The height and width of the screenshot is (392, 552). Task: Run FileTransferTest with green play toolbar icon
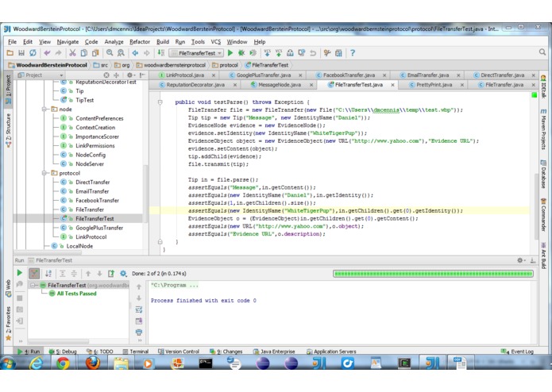coord(230,53)
